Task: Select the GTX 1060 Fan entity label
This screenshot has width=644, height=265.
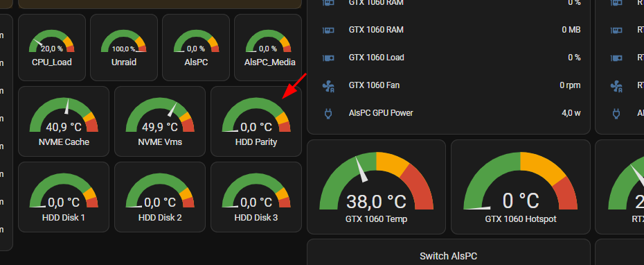Action: click(374, 85)
